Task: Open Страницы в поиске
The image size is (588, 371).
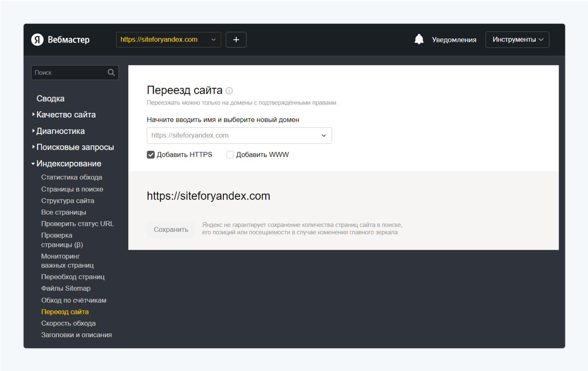Action: click(72, 189)
